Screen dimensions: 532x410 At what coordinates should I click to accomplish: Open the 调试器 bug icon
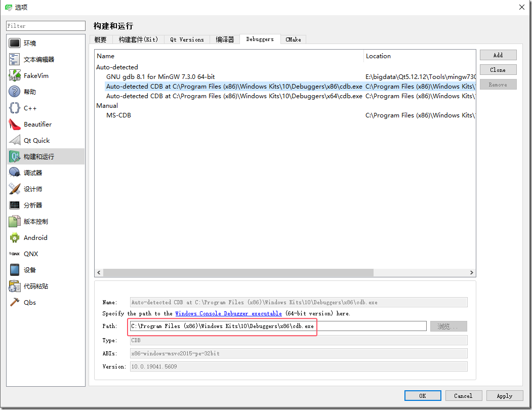click(15, 173)
